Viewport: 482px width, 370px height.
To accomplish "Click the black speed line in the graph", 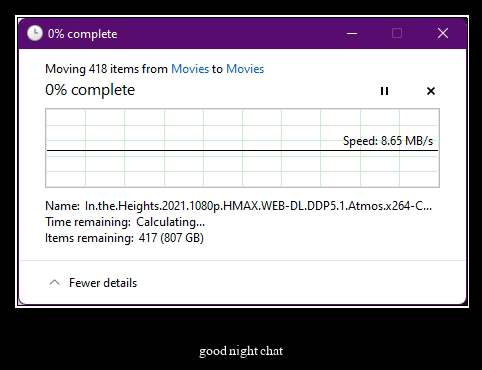I will pos(242,151).
